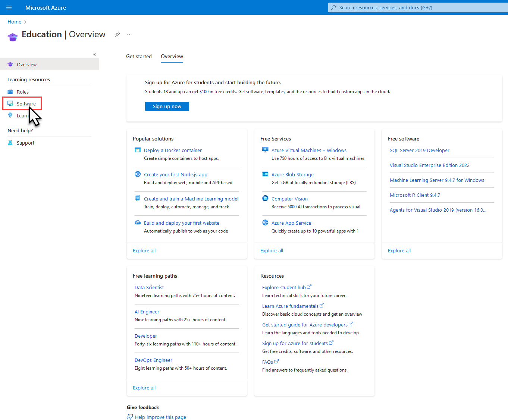Explore all Free Services
Screen dimensions: 508x420
272,251
